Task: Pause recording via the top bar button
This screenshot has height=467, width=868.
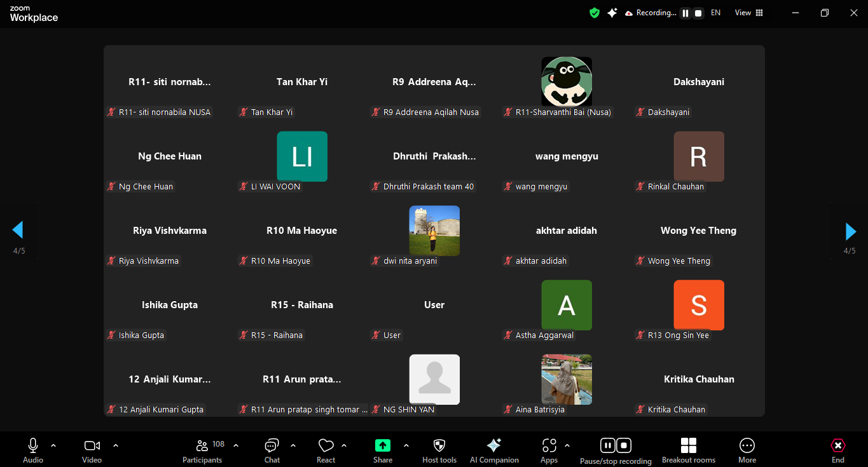Action: tap(685, 13)
